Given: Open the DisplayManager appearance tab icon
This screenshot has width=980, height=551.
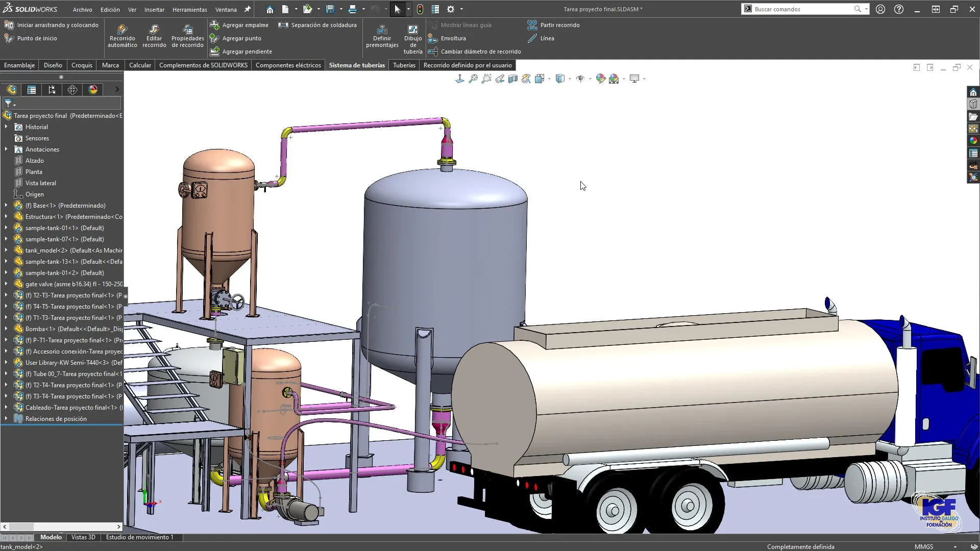Looking at the screenshot, I should click(x=93, y=90).
